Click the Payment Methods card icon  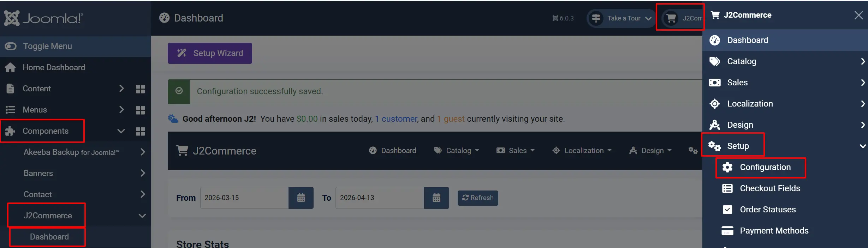(727, 231)
